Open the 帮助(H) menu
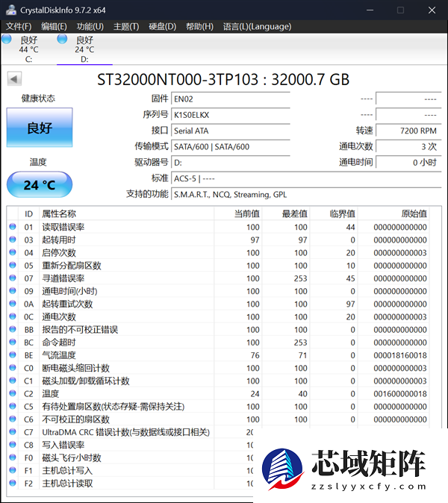The width and height of the screenshot is (448, 503). [199, 26]
